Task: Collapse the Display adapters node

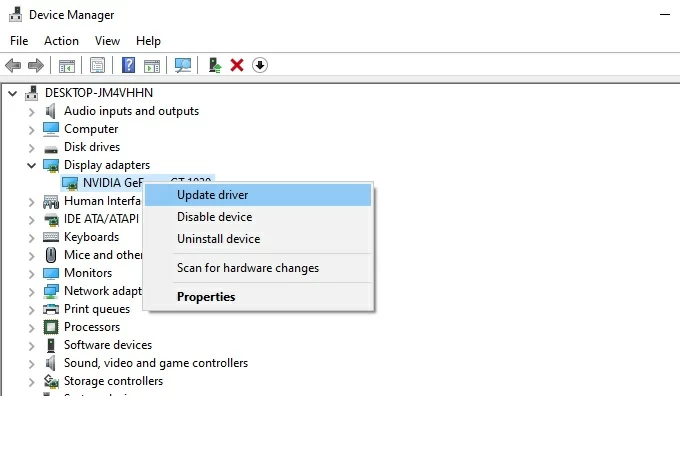Action: click(31, 165)
